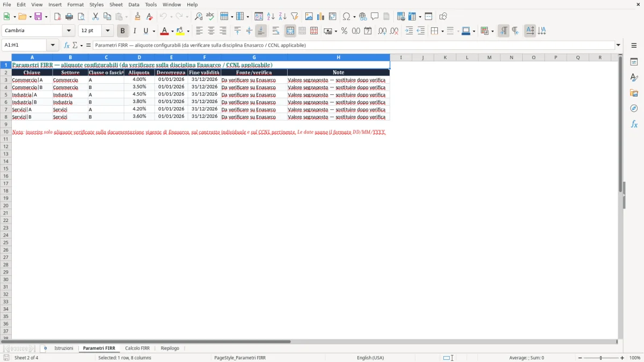Open the Styles menu
Viewport: 644px width, 362px height.
coord(97,4)
